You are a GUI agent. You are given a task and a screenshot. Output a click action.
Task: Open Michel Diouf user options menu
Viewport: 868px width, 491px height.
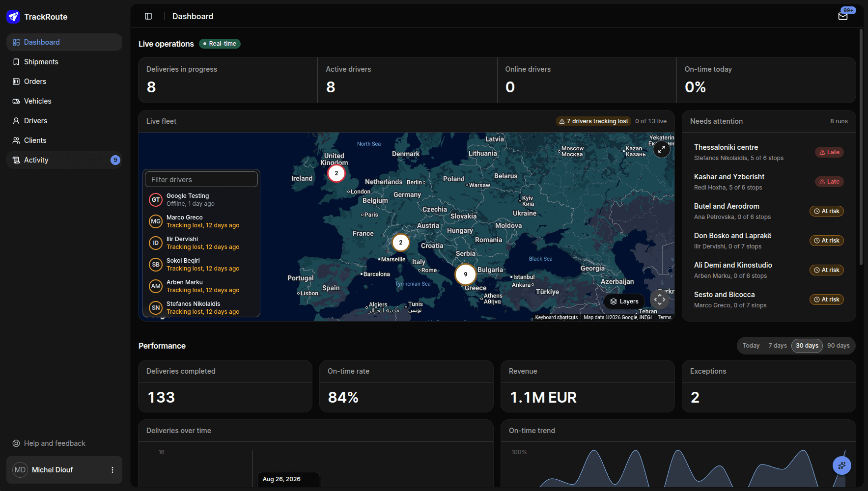click(x=112, y=470)
